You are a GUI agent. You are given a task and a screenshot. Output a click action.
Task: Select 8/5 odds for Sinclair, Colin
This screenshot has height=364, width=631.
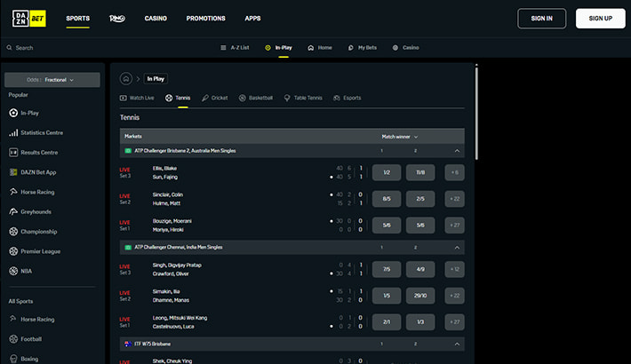(387, 199)
